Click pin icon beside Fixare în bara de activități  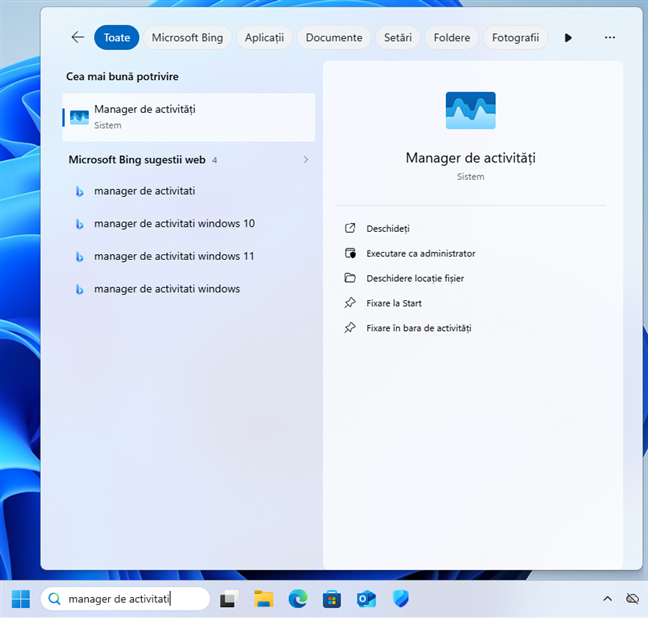tap(350, 327)
